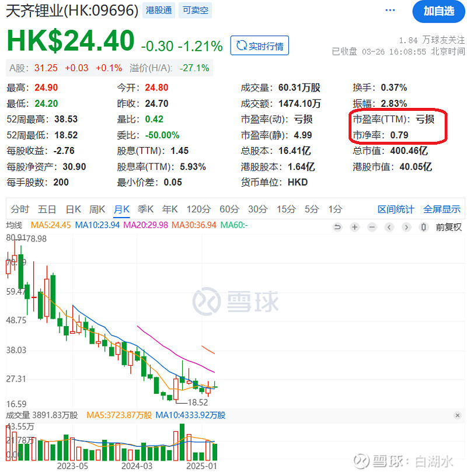This screenshot has width=467, height=476.
Task: Click the 成交额 1474.10万 value
Action: tap(299, 103)
